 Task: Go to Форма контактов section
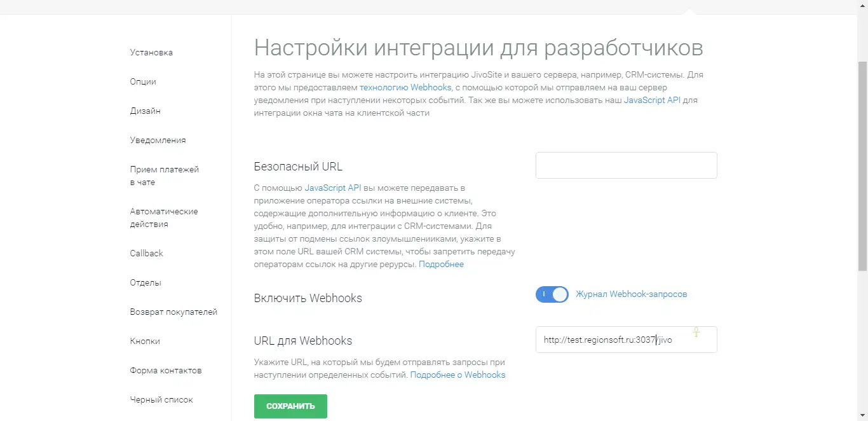(165, 371)
